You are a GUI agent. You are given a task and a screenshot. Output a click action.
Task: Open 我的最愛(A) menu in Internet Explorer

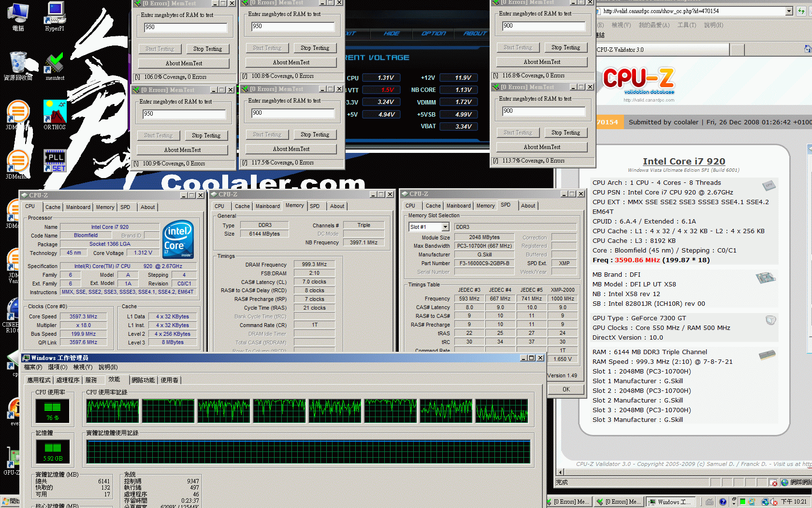coord(654,25)
